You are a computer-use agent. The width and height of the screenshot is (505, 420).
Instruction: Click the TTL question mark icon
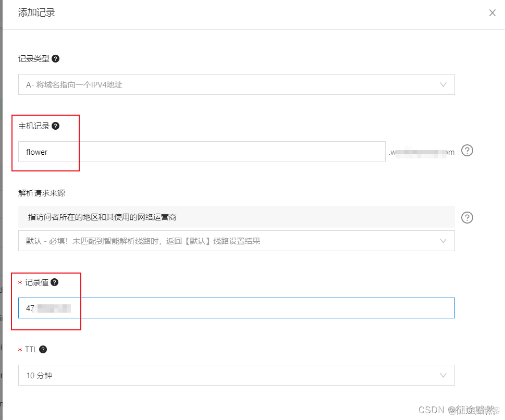pyautogui.click(x=43, y=349)
